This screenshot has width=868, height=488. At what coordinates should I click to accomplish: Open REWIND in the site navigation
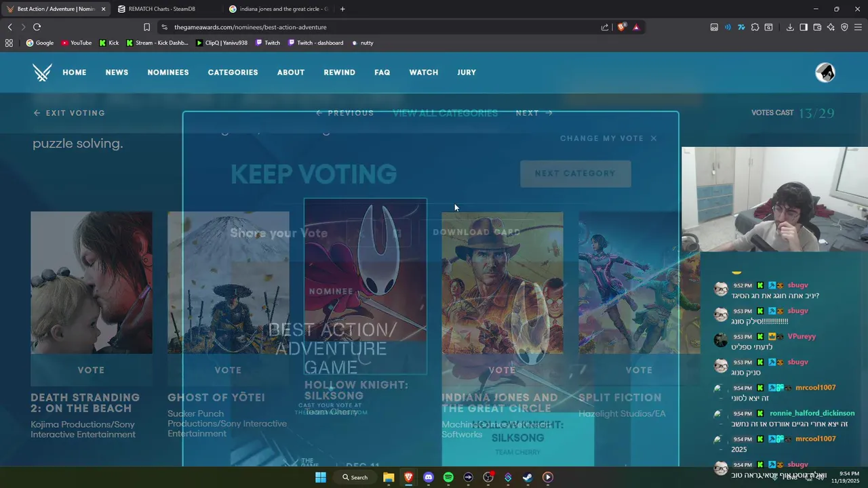339,73
